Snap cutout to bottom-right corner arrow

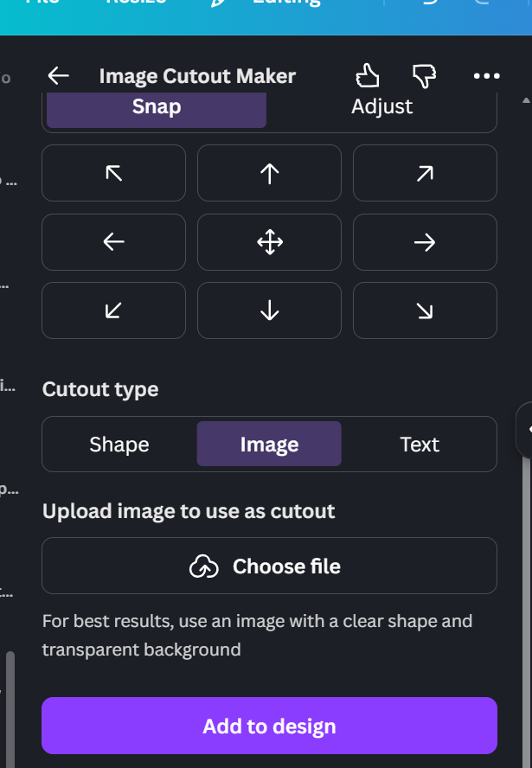(x=425, y=310)
